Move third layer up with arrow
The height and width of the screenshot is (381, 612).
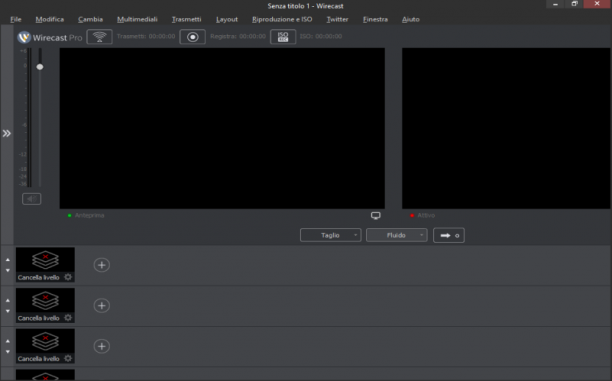coord(8,341)
